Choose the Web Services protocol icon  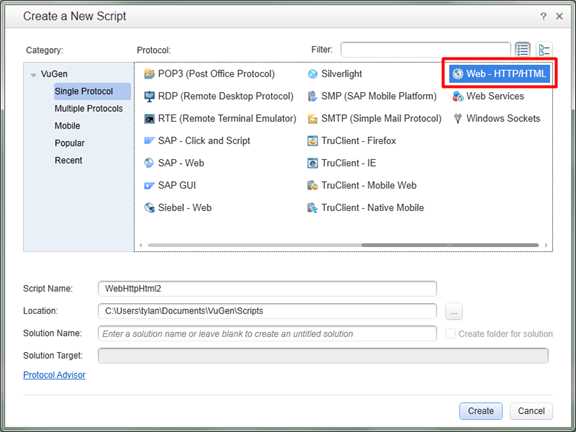click(x=458, y=96)
